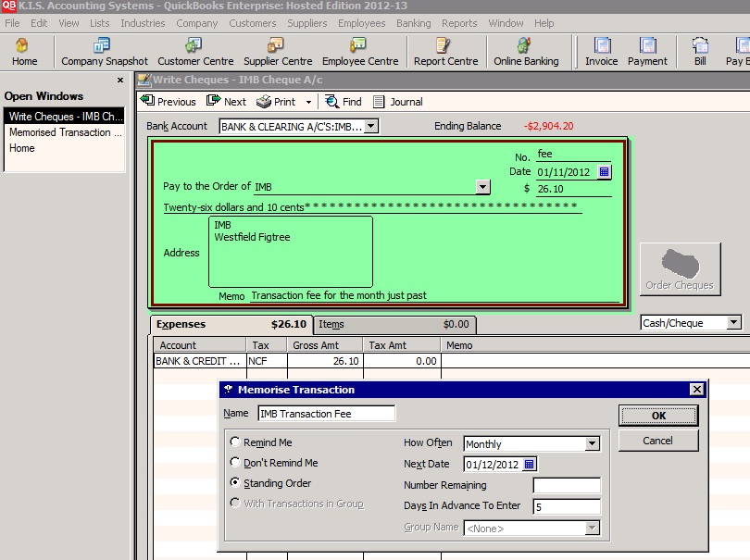The image size is (750, 560).
Task: Click the Ending Balance amount -$2,904.20
Action: coord(549,126)
